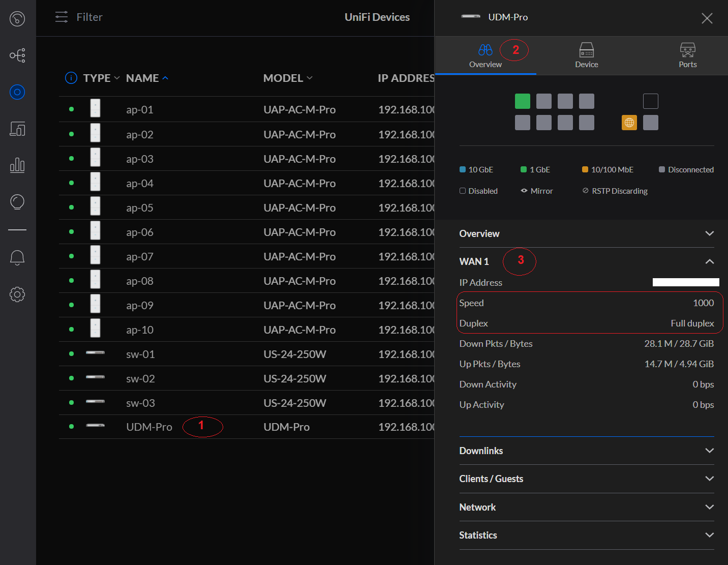Screen dimensions: 728x565
Task: Switch to the Ports tab
Action: coord(688,56)
